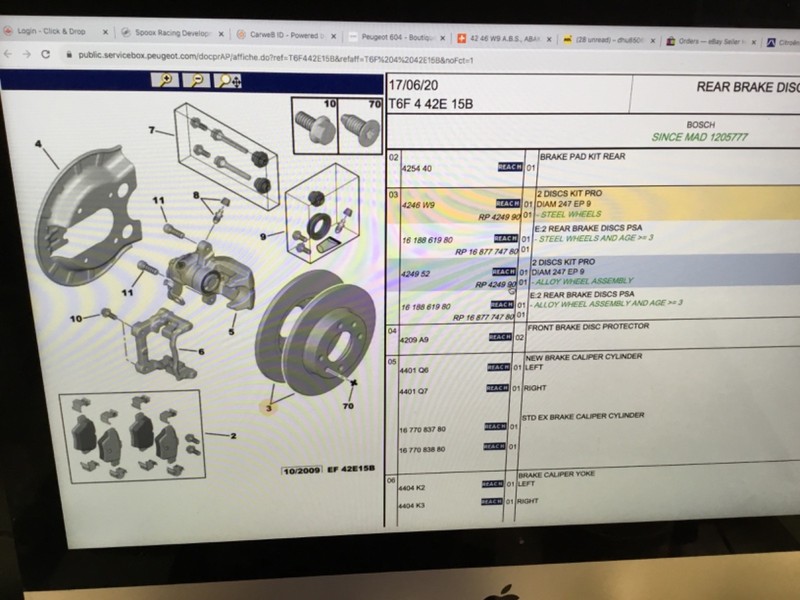Click the zoom out magnifier icon
Viewport: 800px width, 600px height.
pos(196,80)
